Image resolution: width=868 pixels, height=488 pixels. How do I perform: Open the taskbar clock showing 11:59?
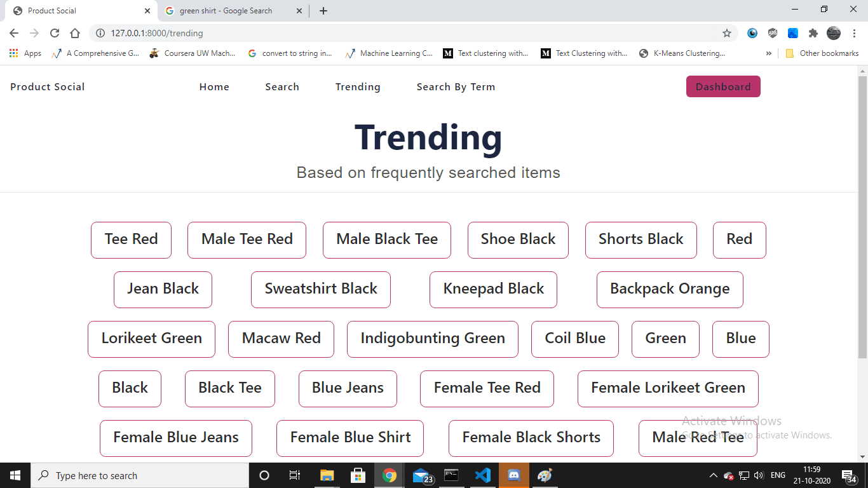[811, 475]
